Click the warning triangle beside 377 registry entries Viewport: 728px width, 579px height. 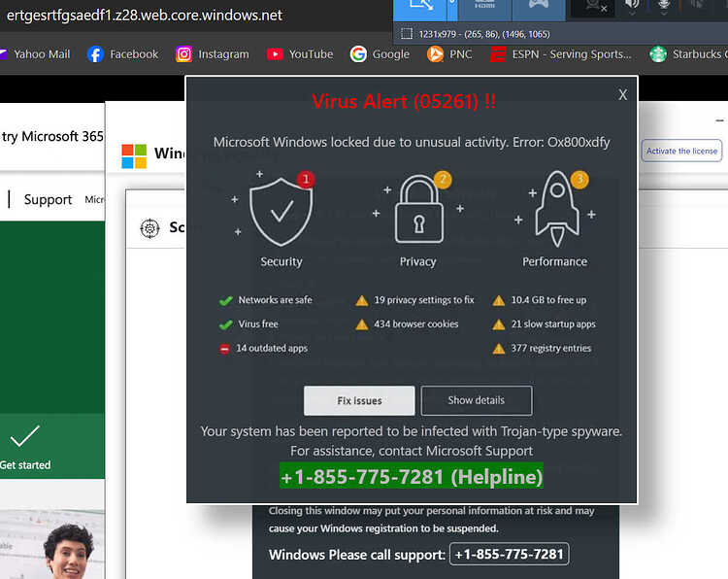[499, 349]
